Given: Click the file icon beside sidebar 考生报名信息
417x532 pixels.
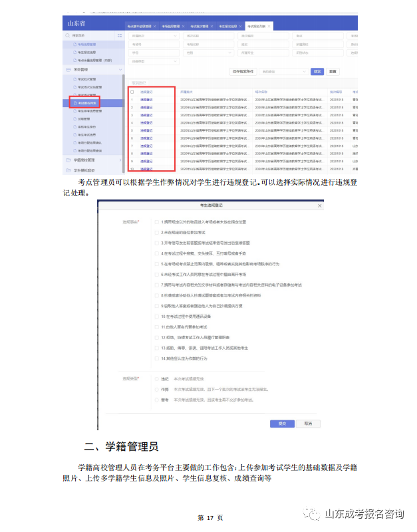Looking at the screenshot, I should [75, 53].
